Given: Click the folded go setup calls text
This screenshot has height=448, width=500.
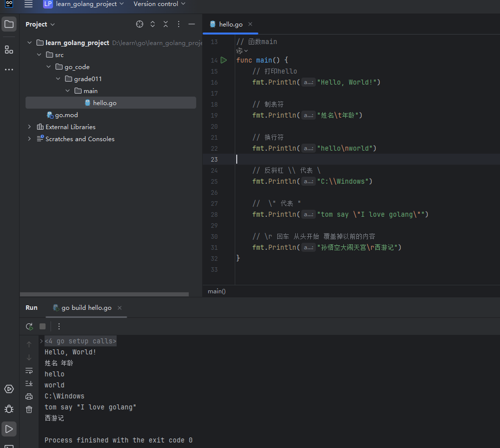Looking at the screenshot, I should point(81,341).
